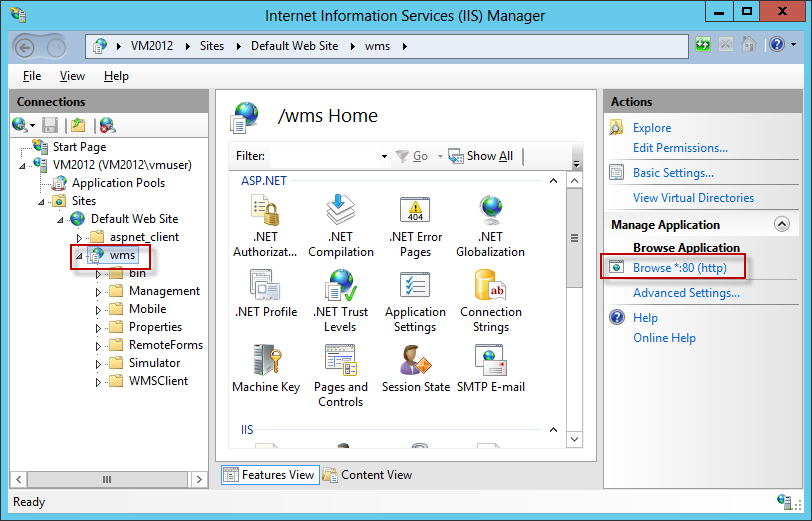Click Browse *:80 (http) link

coord(679,268)
